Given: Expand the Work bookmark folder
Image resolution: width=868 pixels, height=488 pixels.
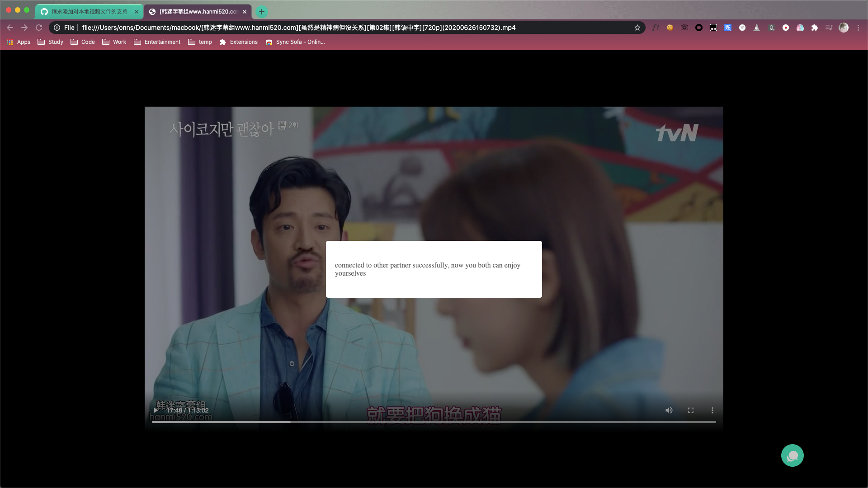Looking at the screenshot, I should (x=114, y=42).
